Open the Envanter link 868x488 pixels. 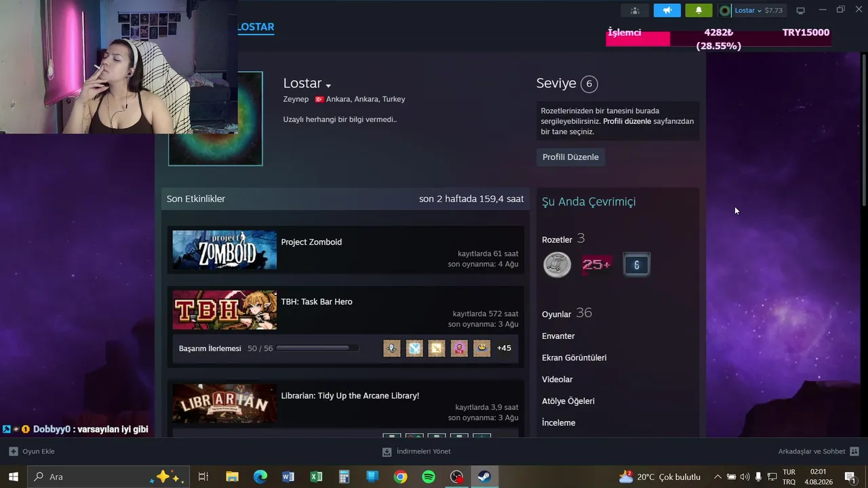[558, 336]
